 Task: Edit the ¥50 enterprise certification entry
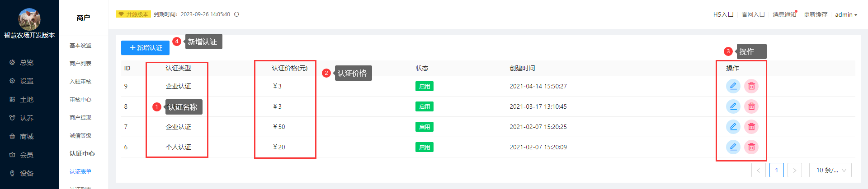pyautogui.click(x=733, y=127)
